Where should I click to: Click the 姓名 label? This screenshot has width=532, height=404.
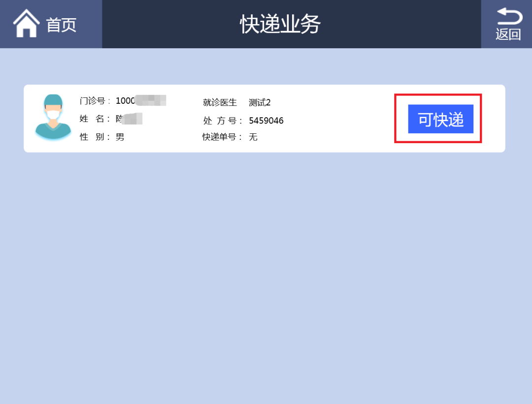95,119
